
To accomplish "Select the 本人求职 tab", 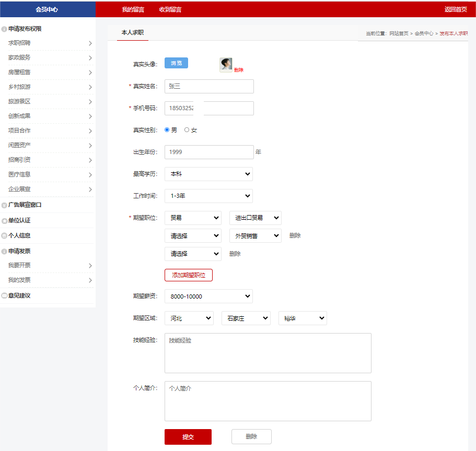I will (133, 32).
